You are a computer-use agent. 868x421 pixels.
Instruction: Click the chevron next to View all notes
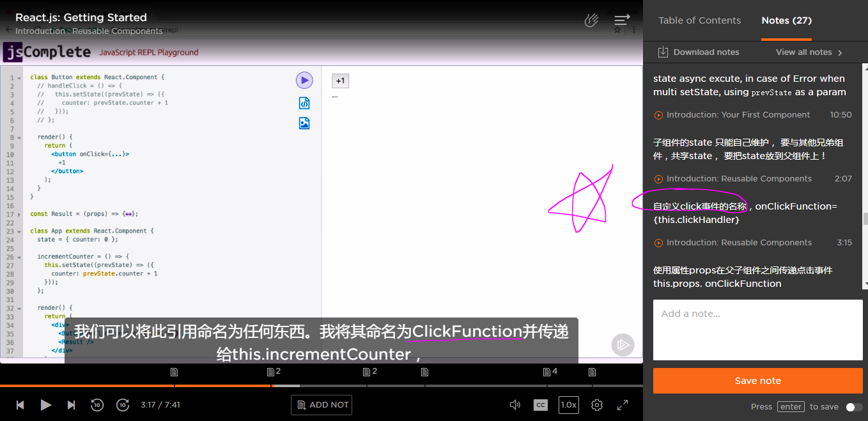[840, 52]
